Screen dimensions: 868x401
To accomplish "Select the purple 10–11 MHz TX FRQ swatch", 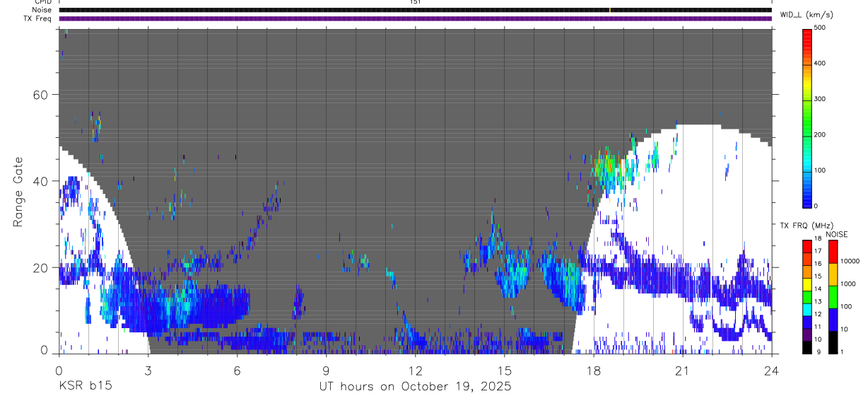I will [x=807, y=335].
